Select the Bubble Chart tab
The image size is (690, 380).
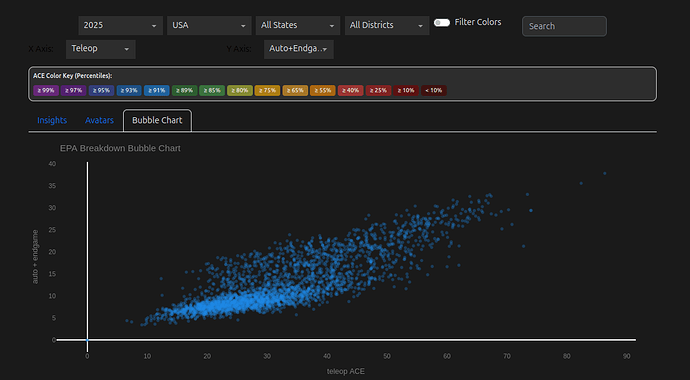click(x=157, y=121)
